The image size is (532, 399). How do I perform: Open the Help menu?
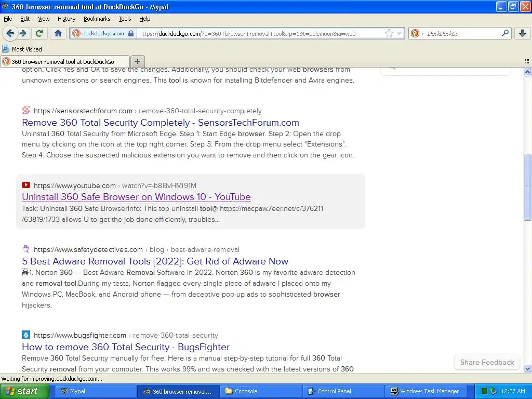pyautogui.click(x=144, y=19)
